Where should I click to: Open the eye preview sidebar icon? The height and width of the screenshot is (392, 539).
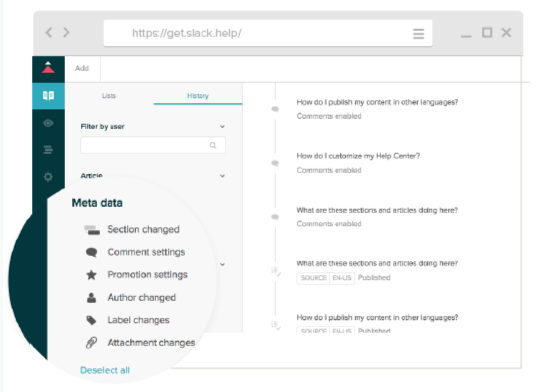pyautogui.click(x=48, y=123)
